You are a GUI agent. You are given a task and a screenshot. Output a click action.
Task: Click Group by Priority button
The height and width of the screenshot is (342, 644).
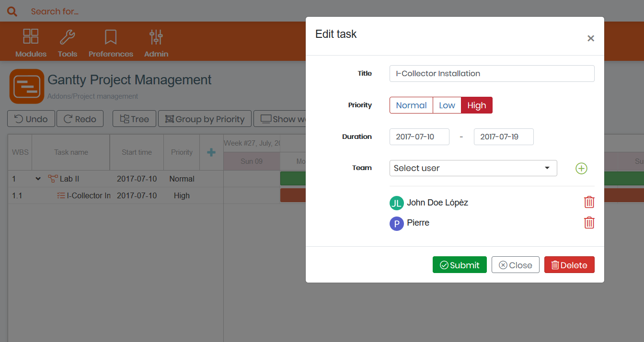[x=205, y=119]
